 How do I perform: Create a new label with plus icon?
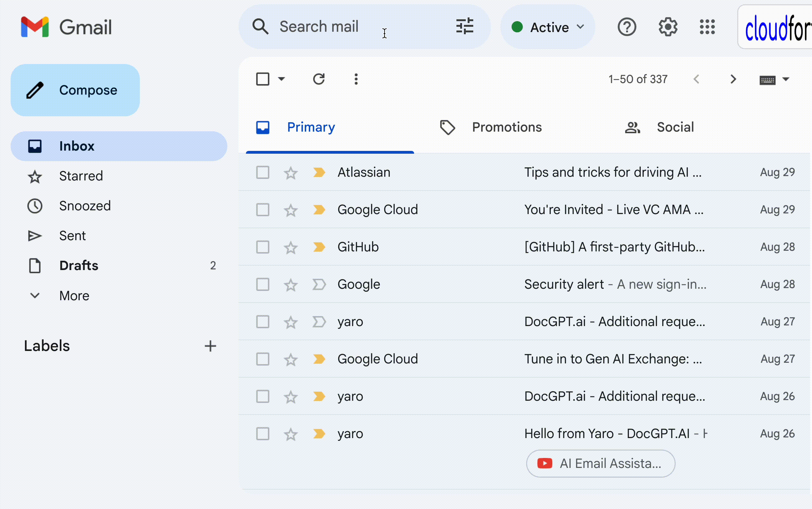click(210, 346)
